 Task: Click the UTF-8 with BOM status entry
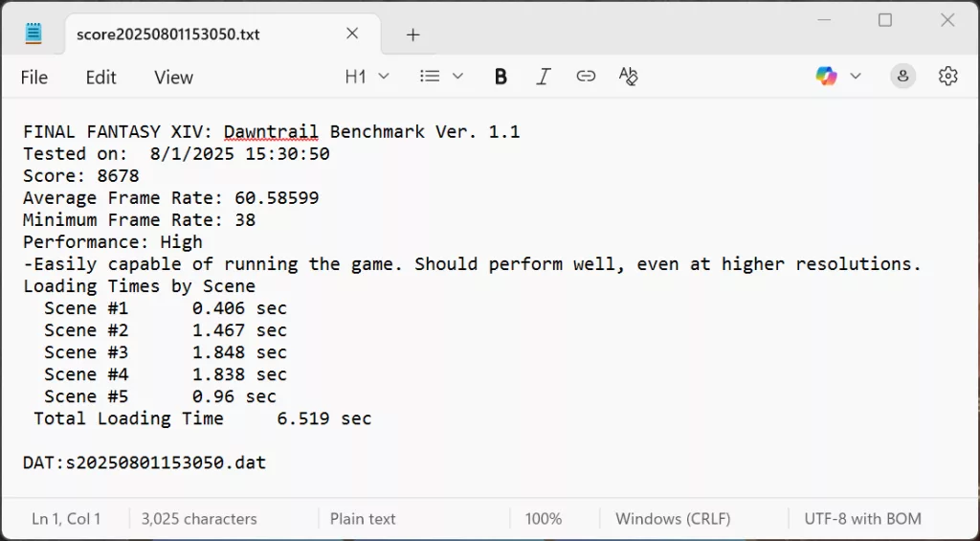(x=862, y=518)
